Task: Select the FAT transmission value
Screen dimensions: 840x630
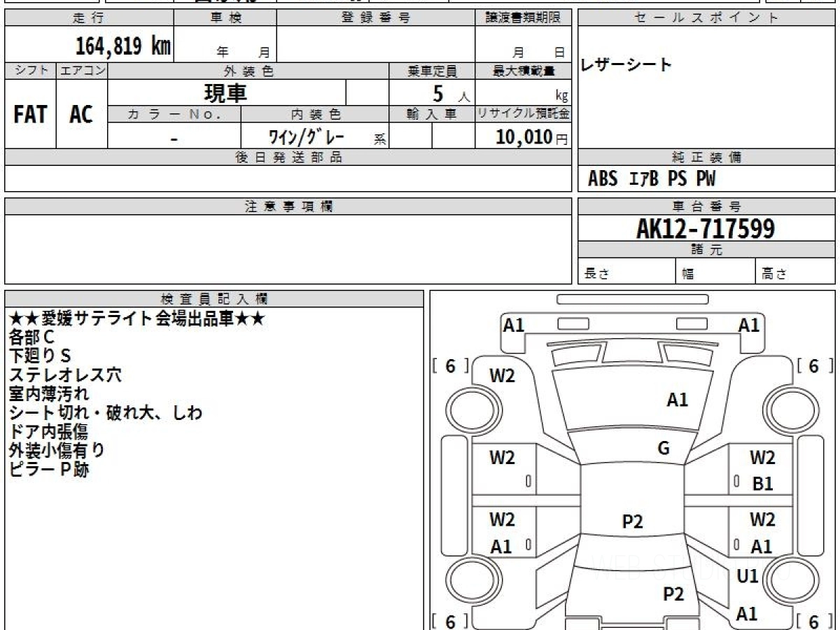Action: point(30,114)
